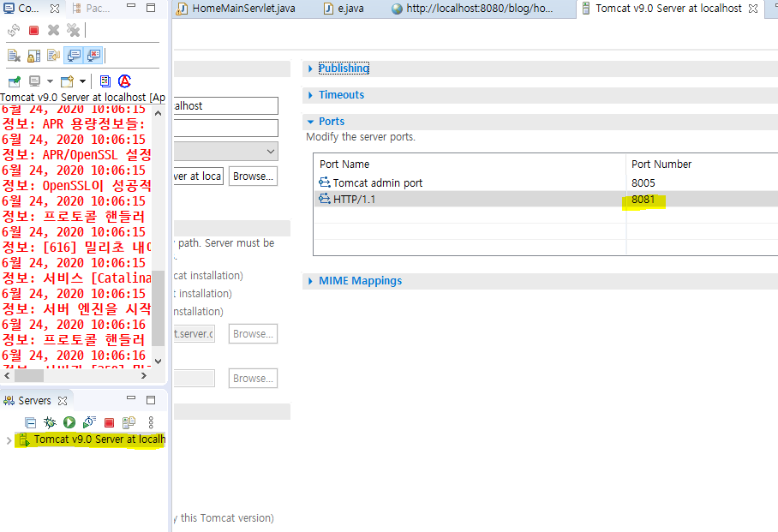Expand the Timeouts section
778x532 pixels.
coord(311,95)
